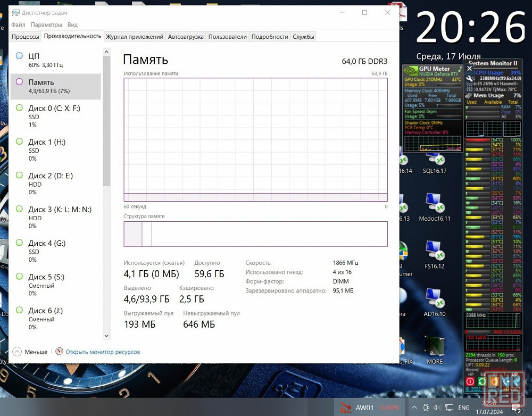Click the memory usage graph

(255, 139)
